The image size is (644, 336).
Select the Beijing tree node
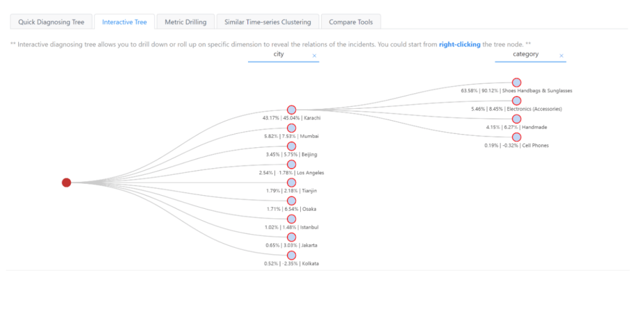click(x=291, y=146)
